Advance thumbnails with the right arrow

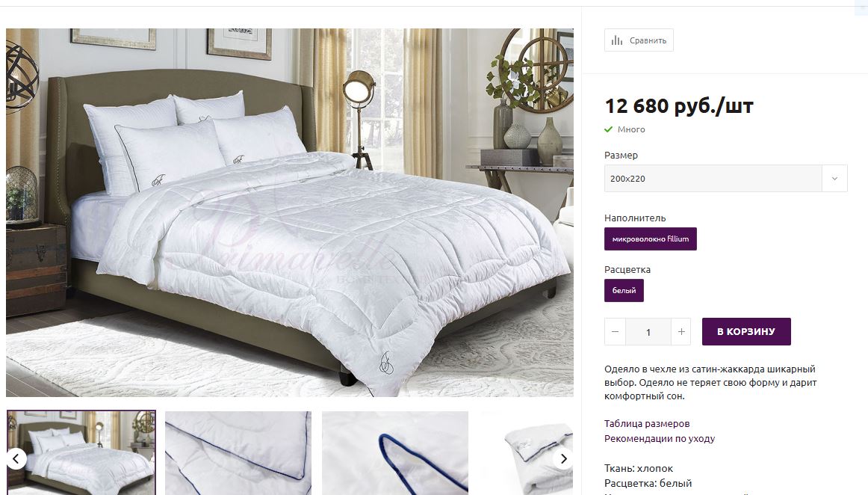(563, 458)
